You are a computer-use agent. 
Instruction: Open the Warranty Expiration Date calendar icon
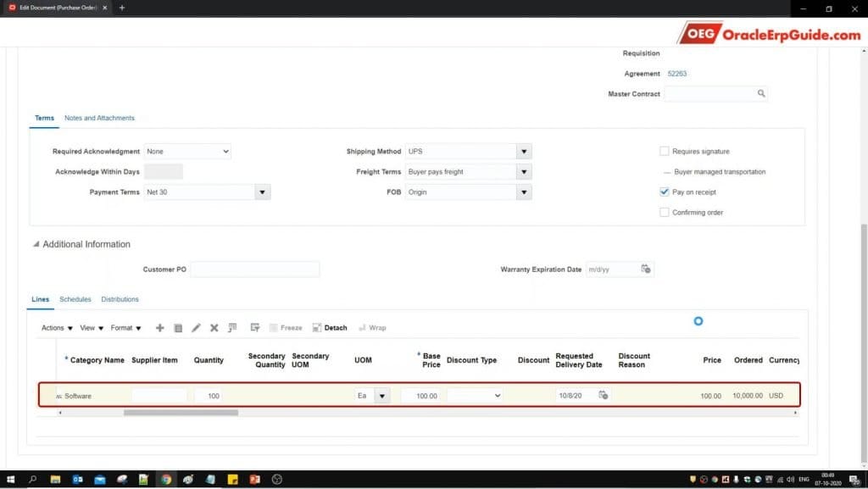click(x=646, y=270)
